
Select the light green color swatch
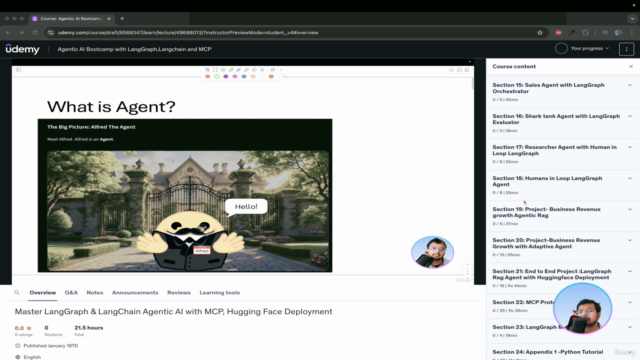[217, 76]
